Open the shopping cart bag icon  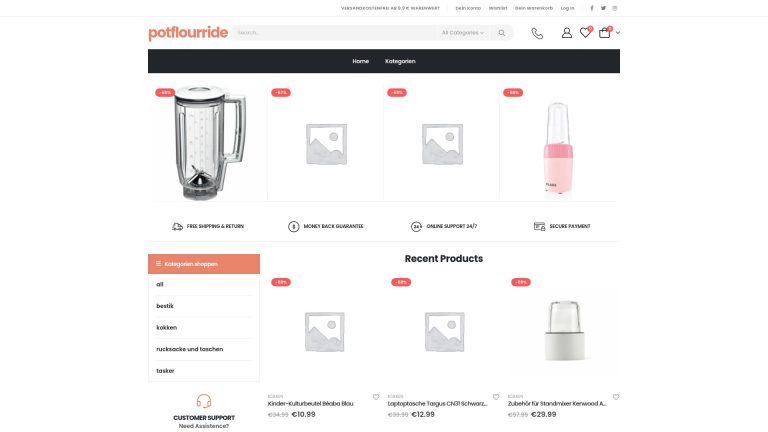(604, 32)
